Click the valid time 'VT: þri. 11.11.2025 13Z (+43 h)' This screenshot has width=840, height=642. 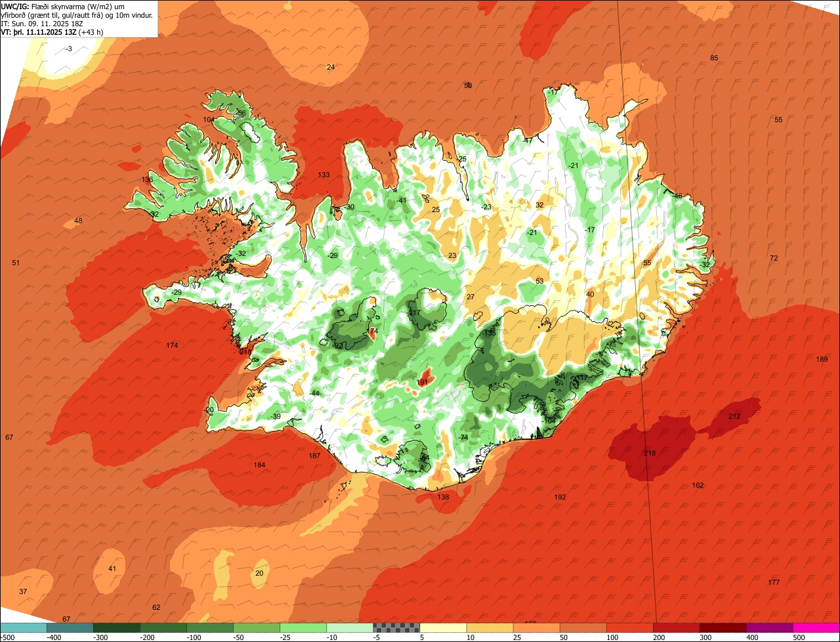pyautogui.click(x=52, y=32)
